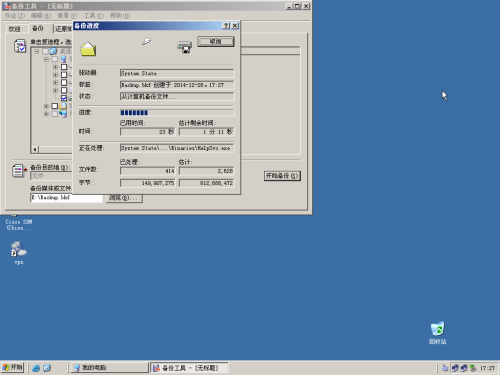Toggle the root desktop checkbox in the tree
This screenshot has width=500, height=375.
45,51
